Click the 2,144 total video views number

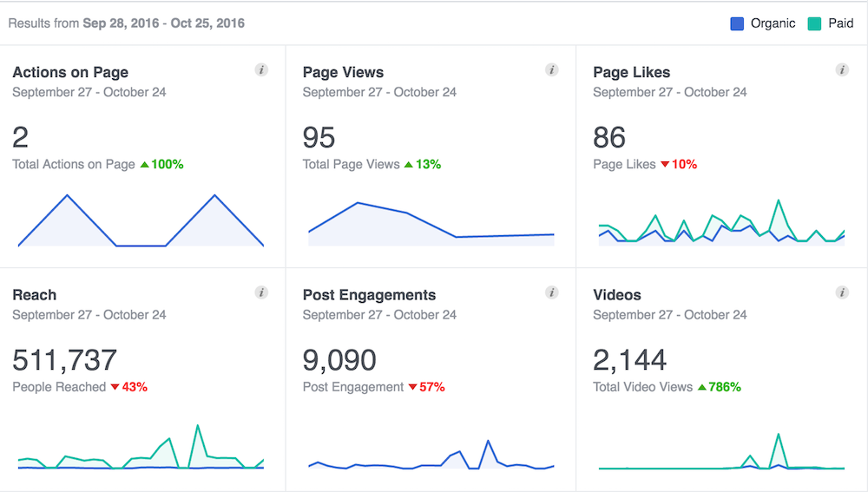coord(630,359)
